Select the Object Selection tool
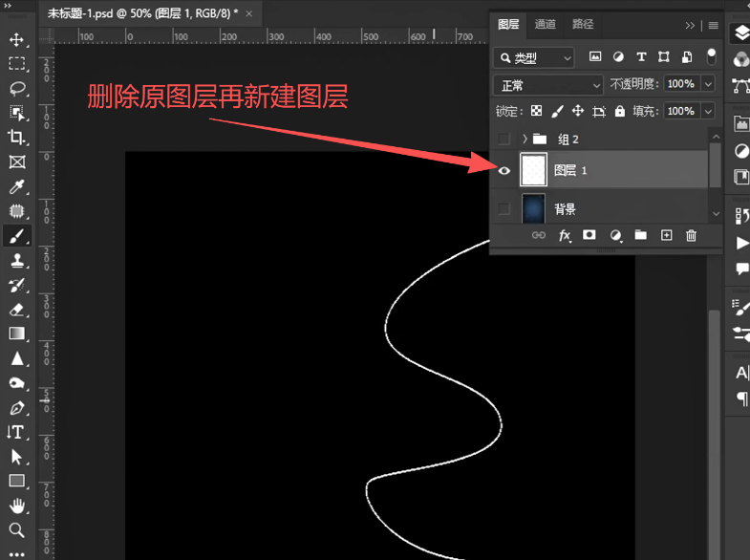The image size is (750, 560). (x=17, y=113)
